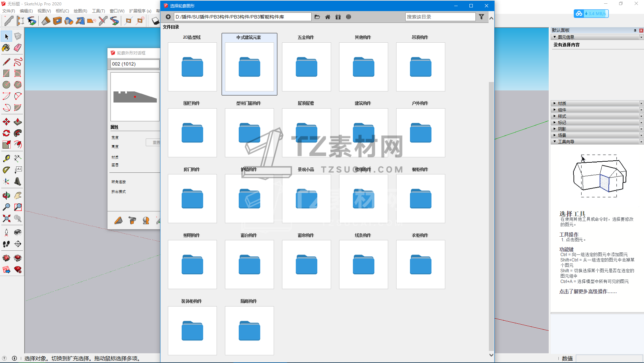644x363 pixels.
Task: Collapse the 图元信息 panel
Action: point(555,37)
